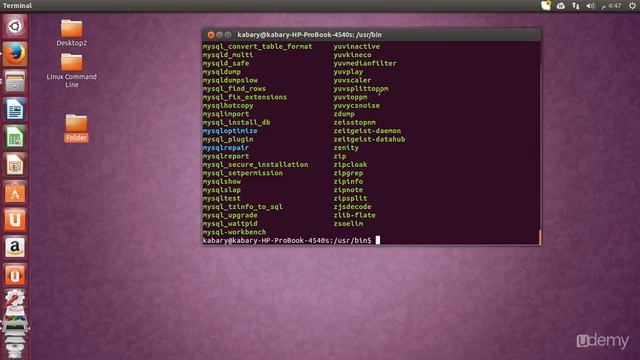Click 'mysqltest' in the listing
Viewport: 640px width, 360px height.
coord(222,198)
